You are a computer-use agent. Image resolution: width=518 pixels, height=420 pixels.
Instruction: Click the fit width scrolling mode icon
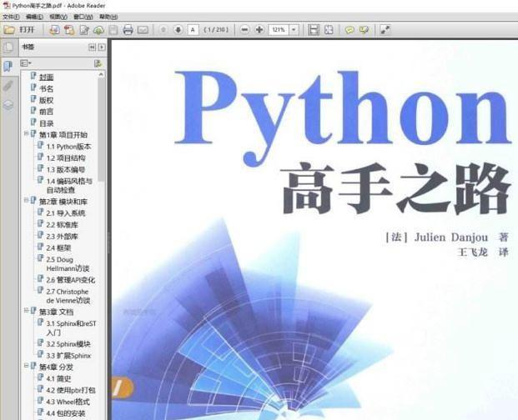pyautogui.click(x=314, y=30)
